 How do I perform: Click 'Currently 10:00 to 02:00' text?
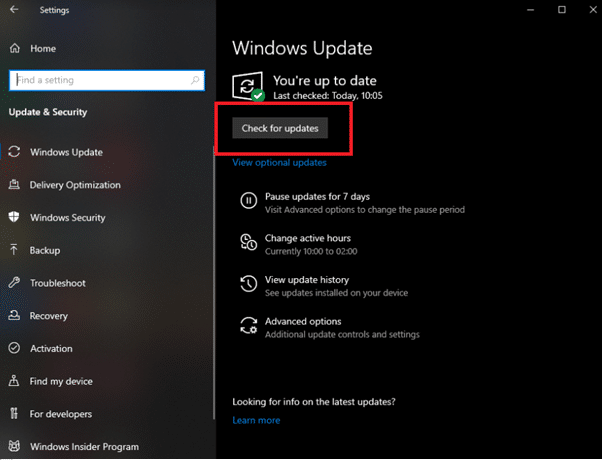(x=311, y=251)
